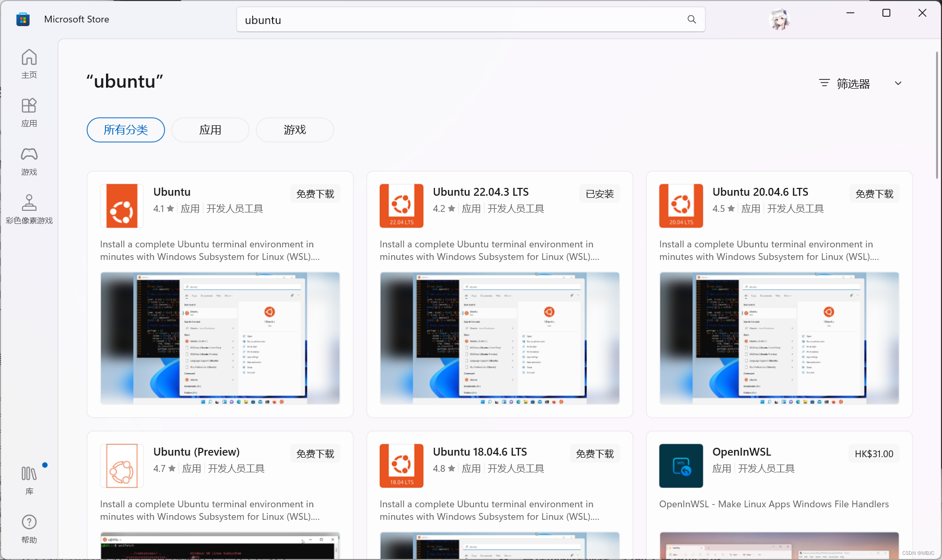Click the Ubuntu 18.04.6 screenshot thumbnail
The width and height of the screenshot is (942, 560).
tap(499, 545)
